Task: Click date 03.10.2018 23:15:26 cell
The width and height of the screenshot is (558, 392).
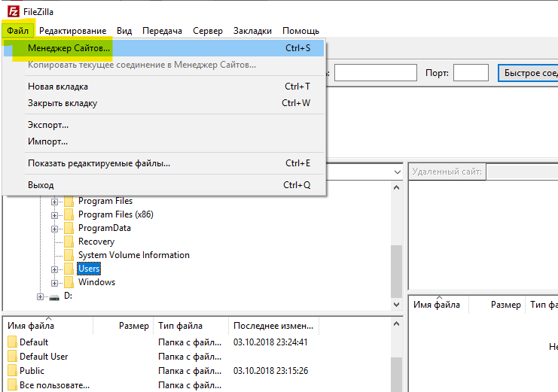Action: pos(270,371)
